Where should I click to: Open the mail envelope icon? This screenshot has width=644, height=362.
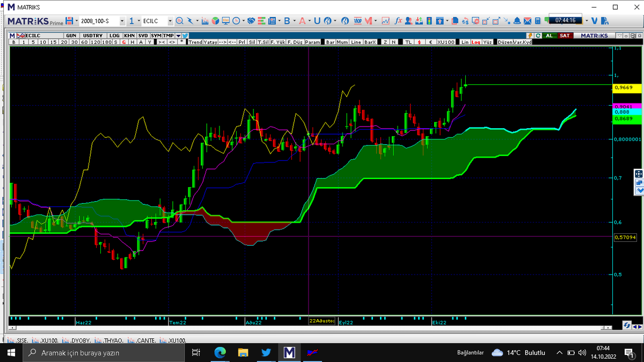tap(527, 21)
